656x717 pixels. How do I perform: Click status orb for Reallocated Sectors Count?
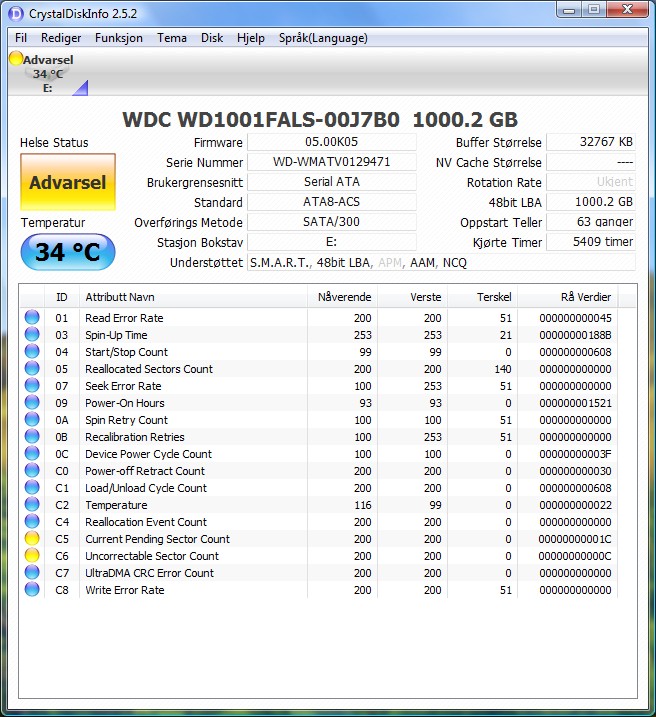click(32, 369)
